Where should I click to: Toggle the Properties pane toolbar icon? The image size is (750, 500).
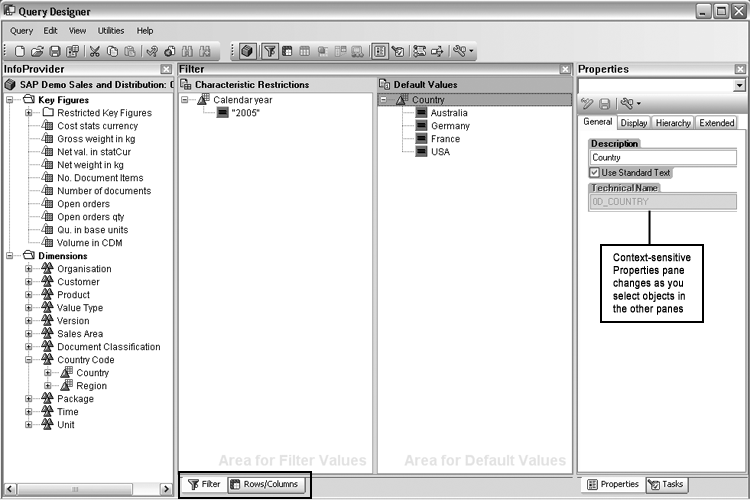380,51
